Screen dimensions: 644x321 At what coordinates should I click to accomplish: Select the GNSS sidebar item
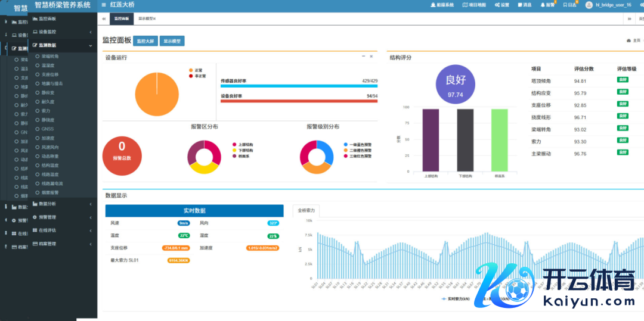pos(48,129)
